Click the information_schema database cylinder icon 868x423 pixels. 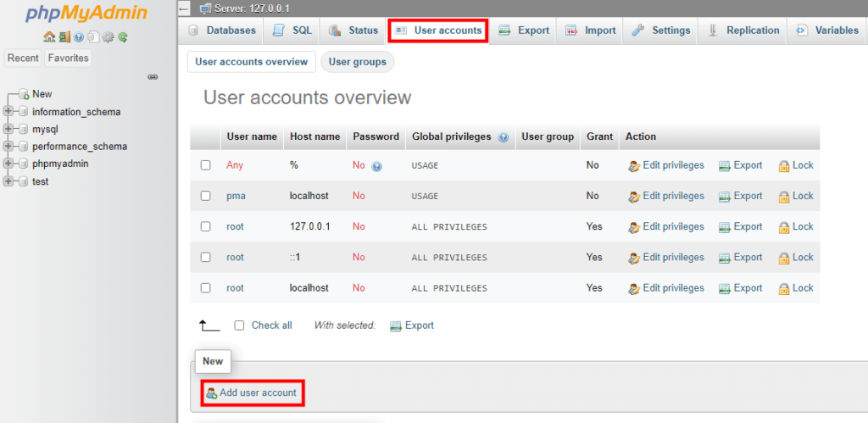point(23,112)
